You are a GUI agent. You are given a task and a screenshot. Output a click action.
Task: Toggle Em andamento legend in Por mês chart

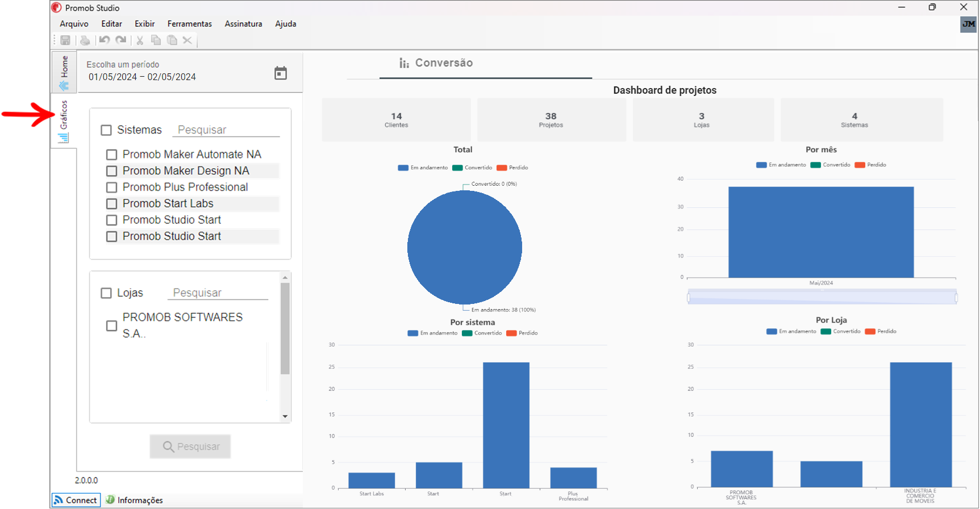click(x=781, y=165)
